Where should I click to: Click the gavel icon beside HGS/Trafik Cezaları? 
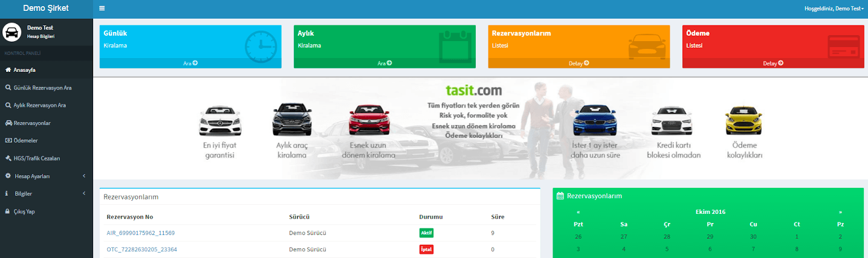click(x=8, y=158)
